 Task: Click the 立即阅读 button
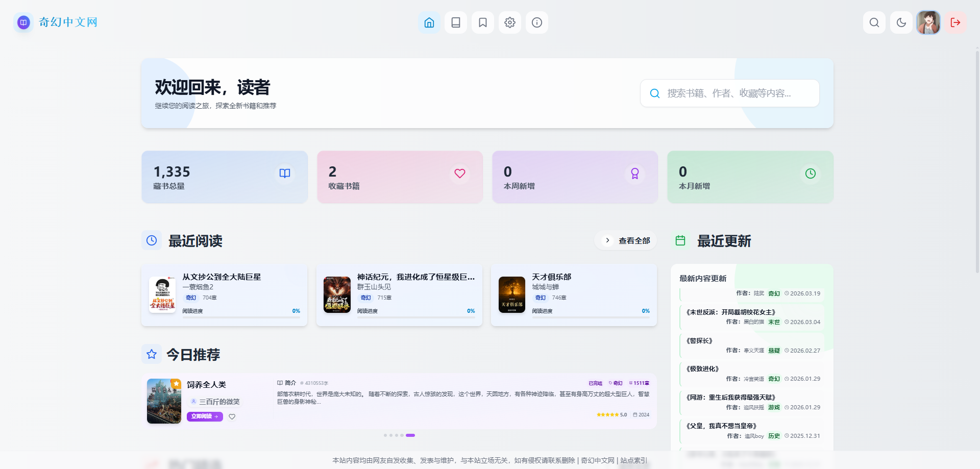(x=205, y=416)
